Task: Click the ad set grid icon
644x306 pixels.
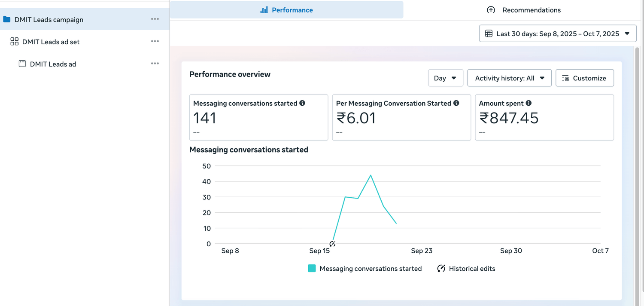Action: tap(14, 42)
